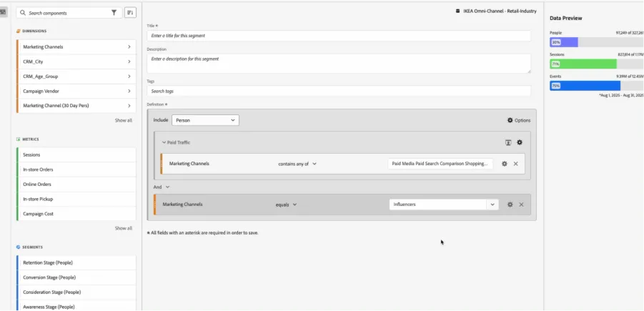644x311 pixels.
Task: Select the Campaign Cost metric
Action: click(x=76, y=214)
